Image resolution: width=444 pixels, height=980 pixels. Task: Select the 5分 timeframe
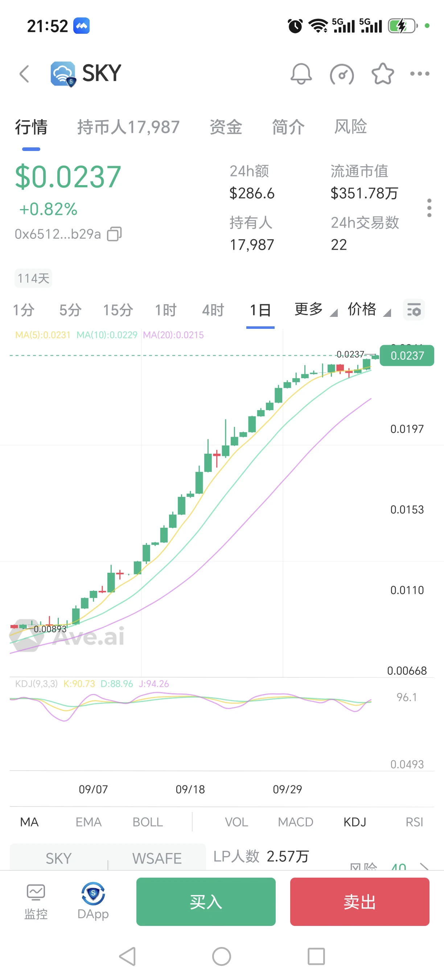[70, 310]
